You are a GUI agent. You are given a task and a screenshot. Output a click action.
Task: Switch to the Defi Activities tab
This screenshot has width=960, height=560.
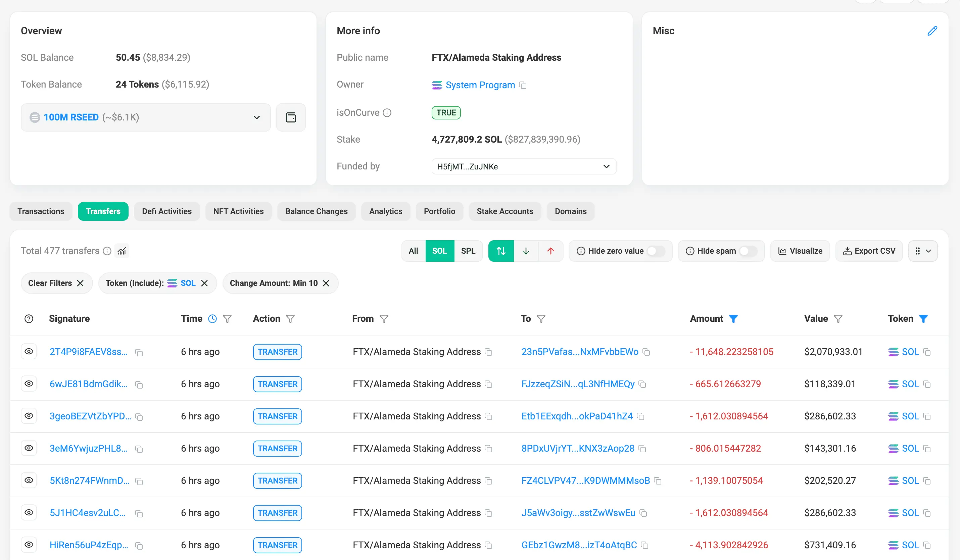pos(167,211)
